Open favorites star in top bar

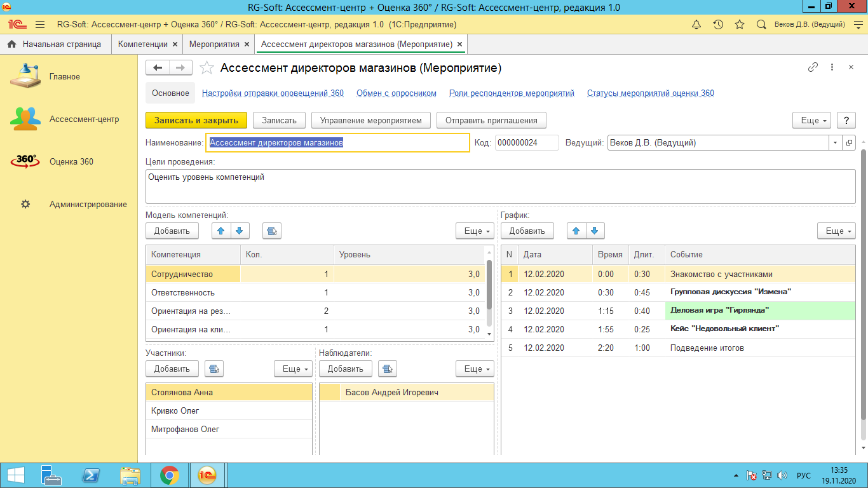point(740,25)
